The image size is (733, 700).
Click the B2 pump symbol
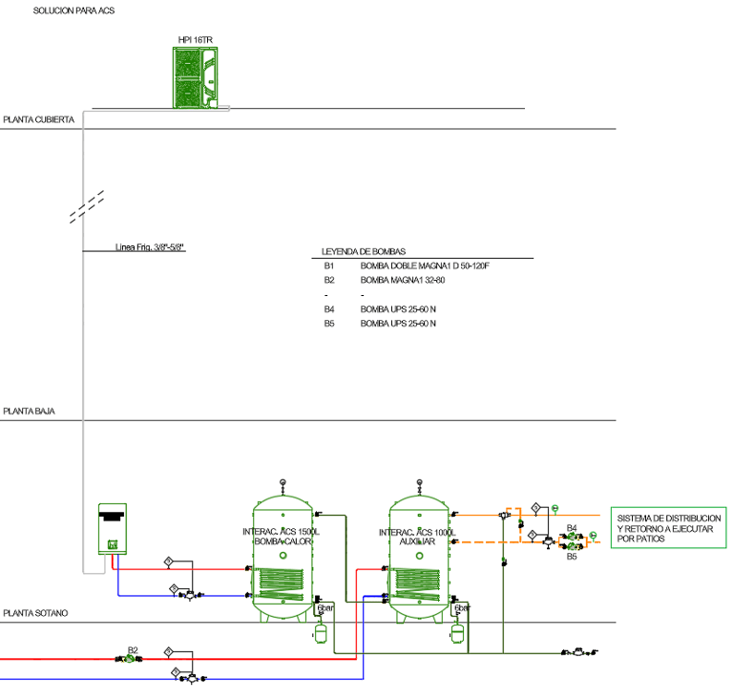pos(130,659)
